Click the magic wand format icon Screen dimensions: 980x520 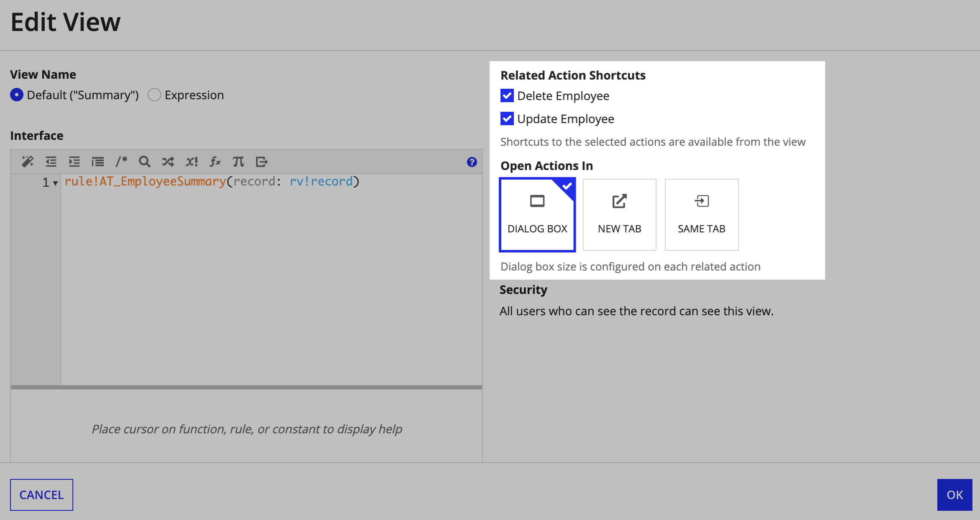point(28,162)
